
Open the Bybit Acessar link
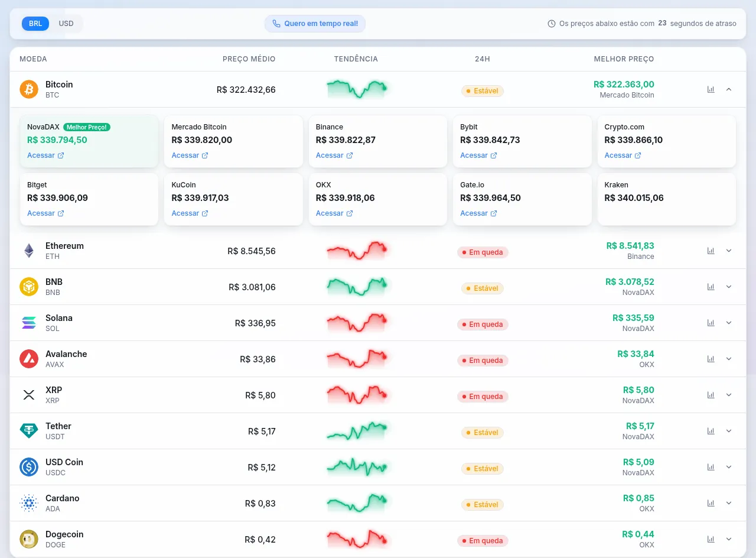tap(478, 155)
